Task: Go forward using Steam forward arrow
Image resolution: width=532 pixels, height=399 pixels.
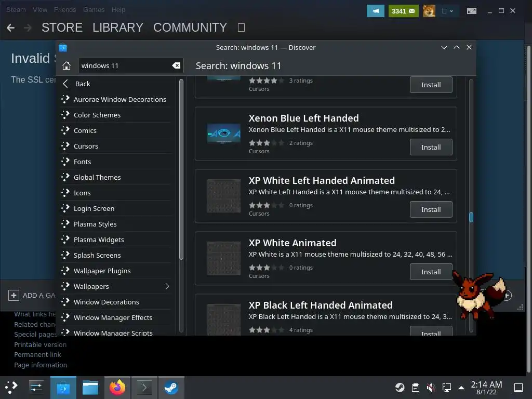Action: click(28, 28)
